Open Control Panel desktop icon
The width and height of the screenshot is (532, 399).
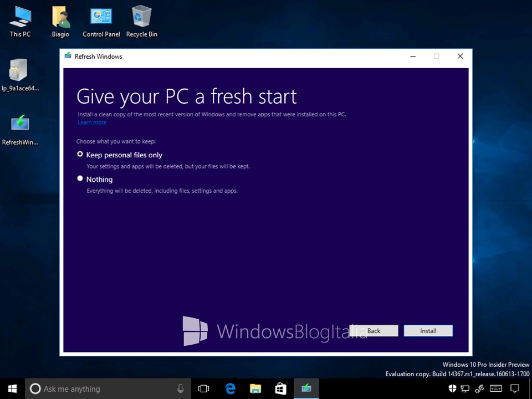pos(101,22)
